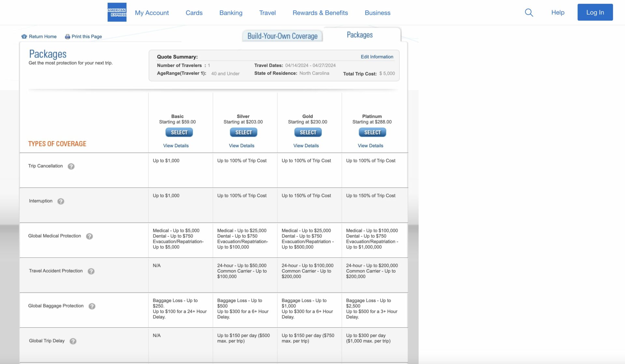Select the Packages tab

359,35
